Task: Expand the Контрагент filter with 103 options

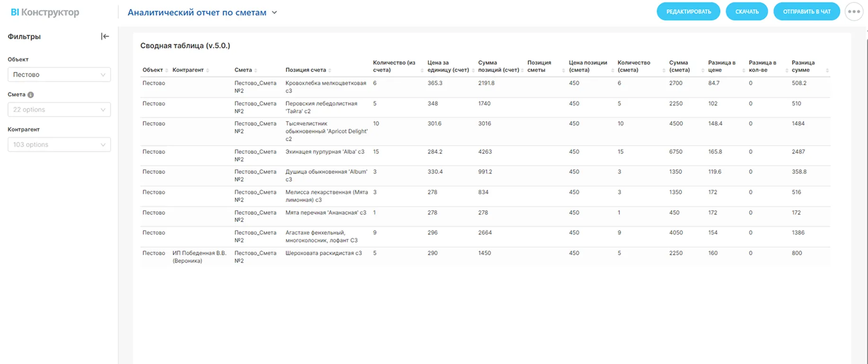Action: point(59,145)
